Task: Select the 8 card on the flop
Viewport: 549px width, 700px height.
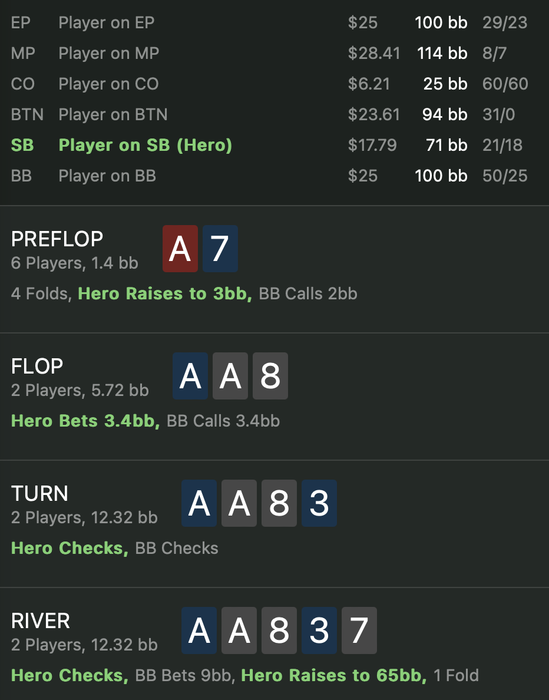Action: coord(270,376)
